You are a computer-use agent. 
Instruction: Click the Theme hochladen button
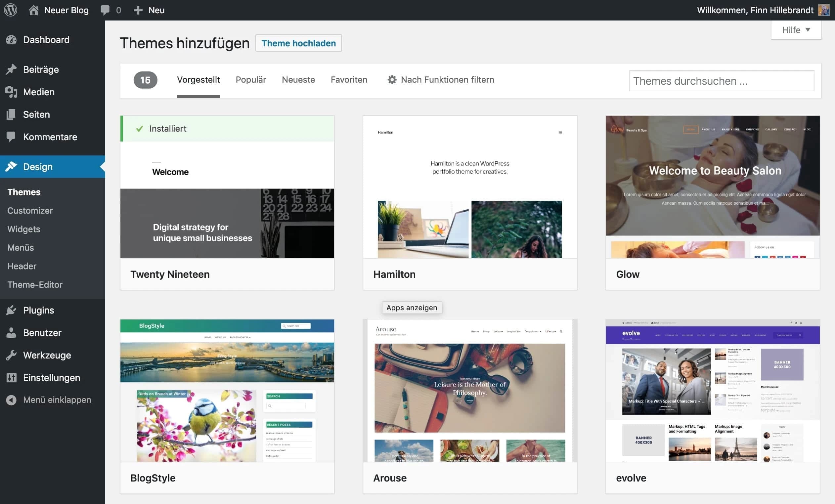click(298, 43)
